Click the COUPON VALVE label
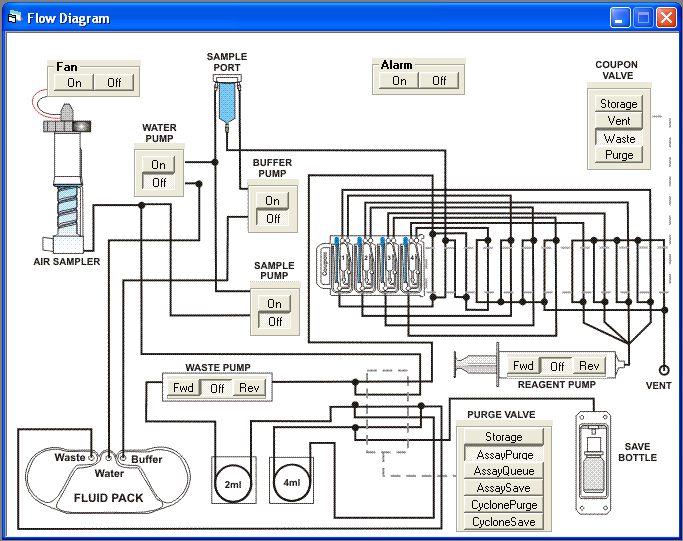Viewport: 683px width, 541px height. point(617,70)
